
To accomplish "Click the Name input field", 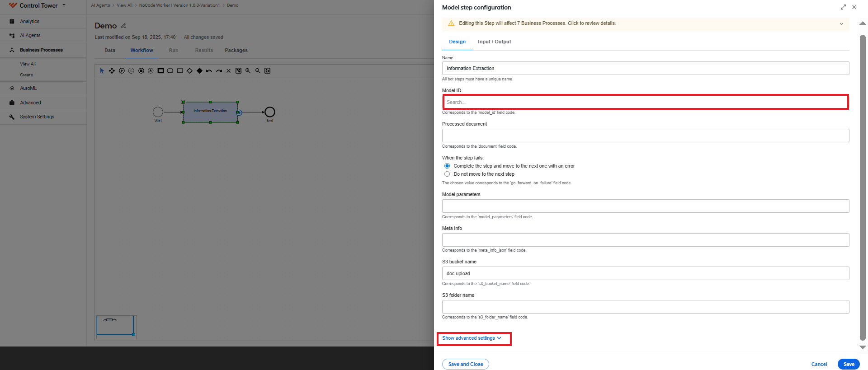I will pyautogui.click(x=646, y=68).
